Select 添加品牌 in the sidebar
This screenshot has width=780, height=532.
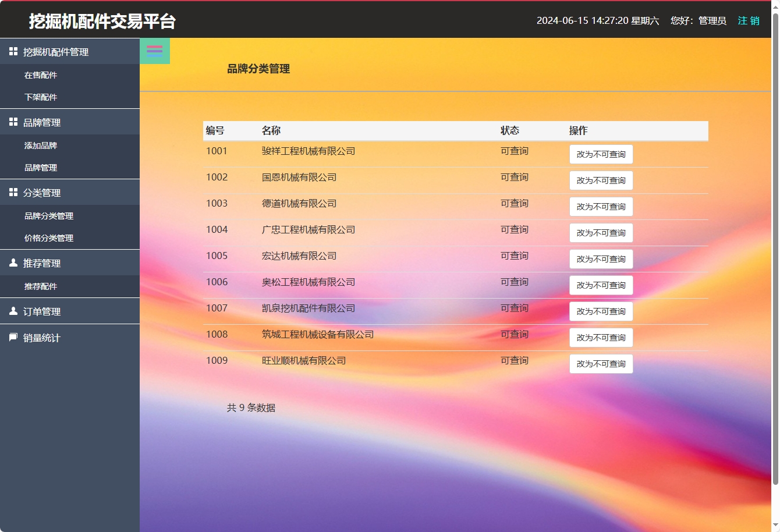tap(41, 146)
